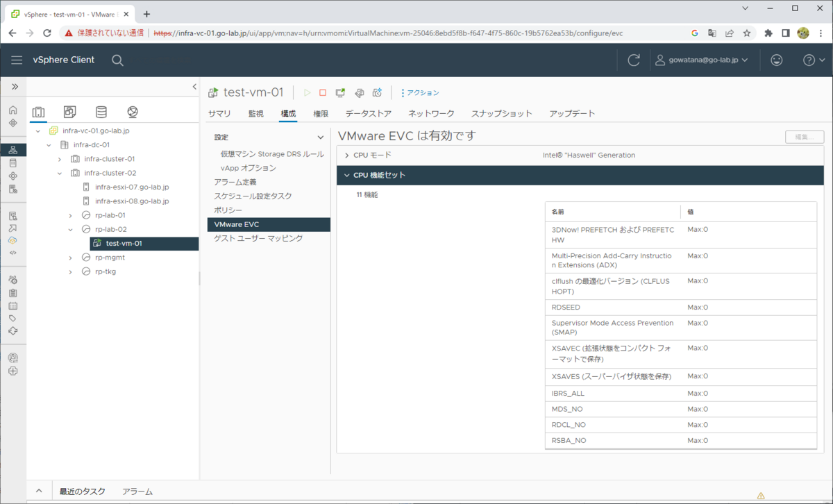Take a snapshot with the snapshot icon

(x=377, y=92)
